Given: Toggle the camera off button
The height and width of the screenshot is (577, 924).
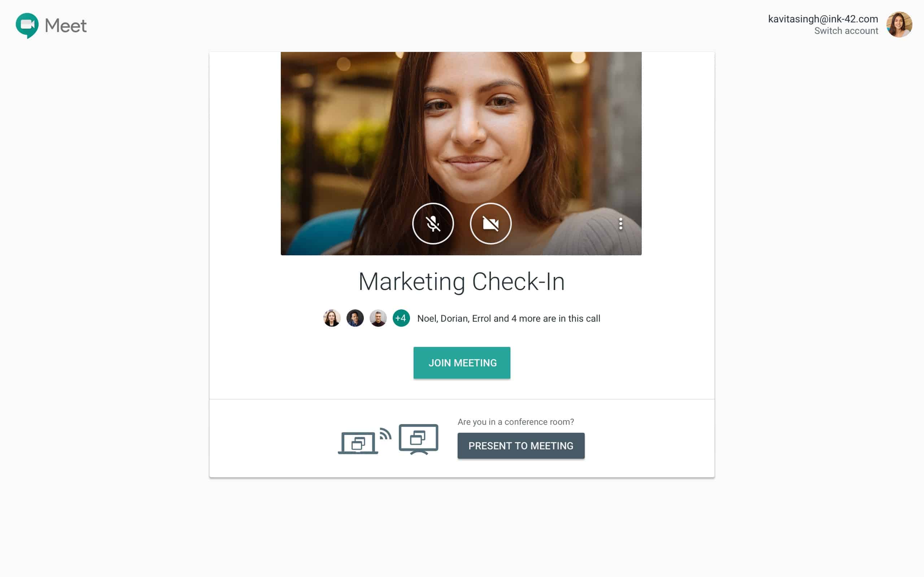Looking at the screenshot, I should pyautogui.click(x=490, y=224).
